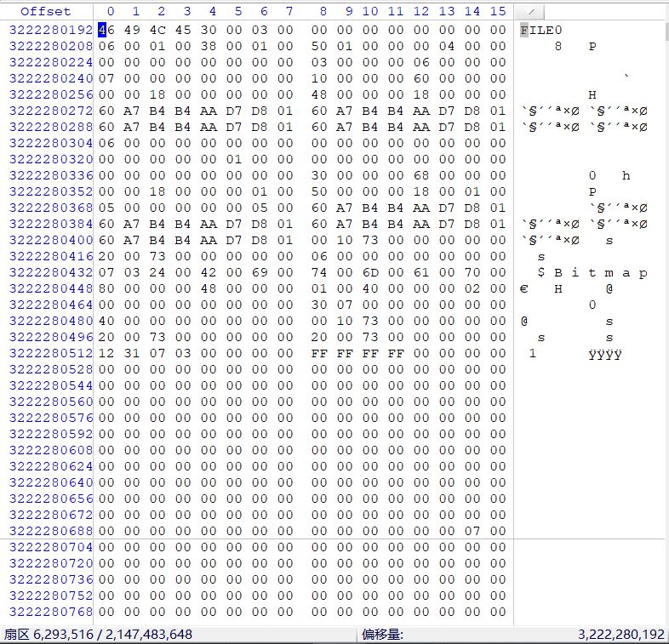Click the 偏移量 label in the status bar

click(x=382, y=635)
